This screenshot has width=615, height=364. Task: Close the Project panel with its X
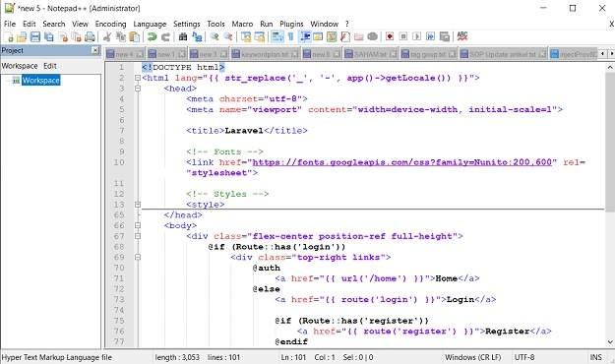pyautogui.click(x=95, y=50)
